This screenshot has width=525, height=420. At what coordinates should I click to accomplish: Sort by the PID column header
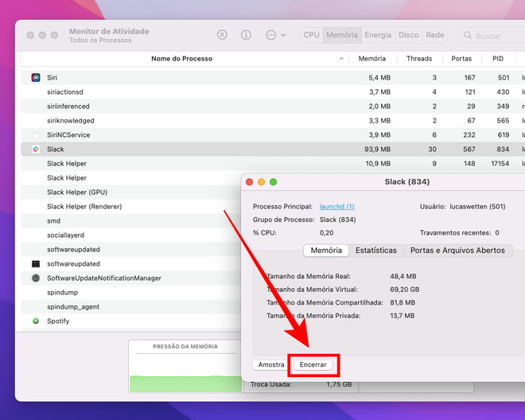point(498,59)
